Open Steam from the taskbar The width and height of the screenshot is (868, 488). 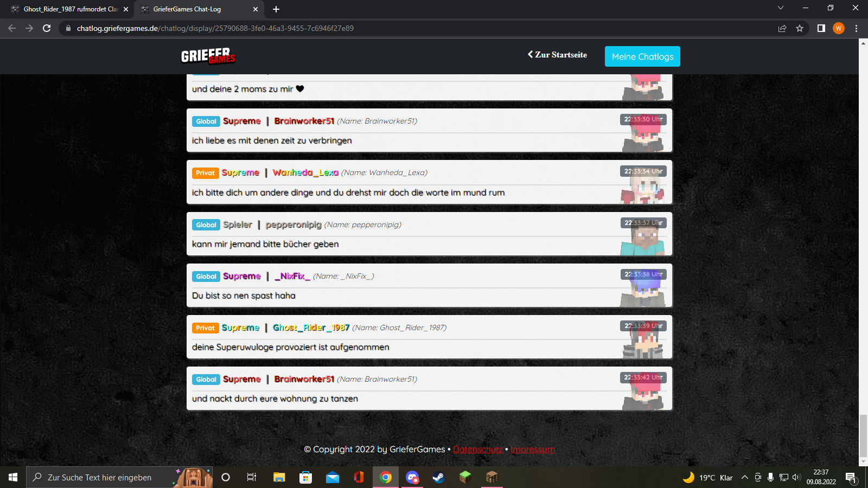pos(438,477)
